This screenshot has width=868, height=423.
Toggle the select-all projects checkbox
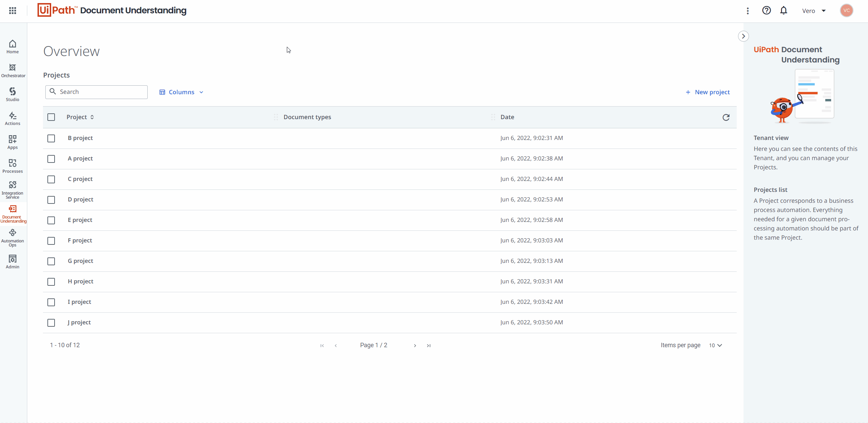click(51, 117)
